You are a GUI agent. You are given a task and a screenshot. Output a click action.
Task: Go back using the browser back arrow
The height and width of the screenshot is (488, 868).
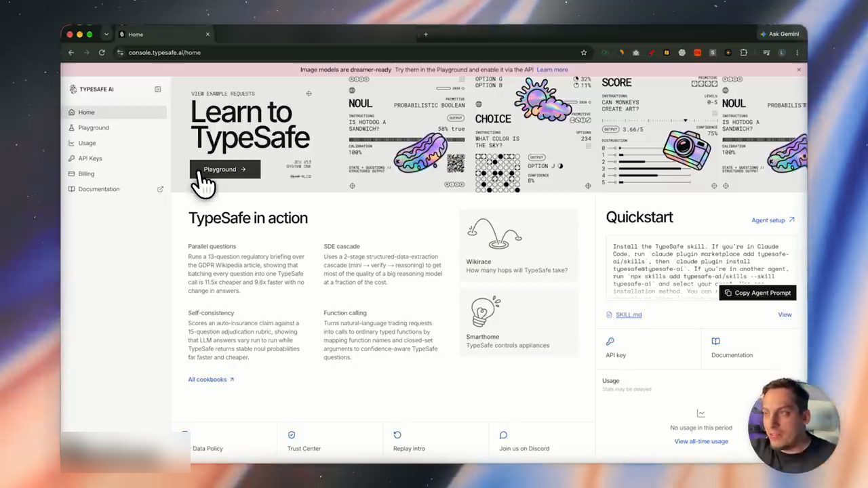(71, 52)
